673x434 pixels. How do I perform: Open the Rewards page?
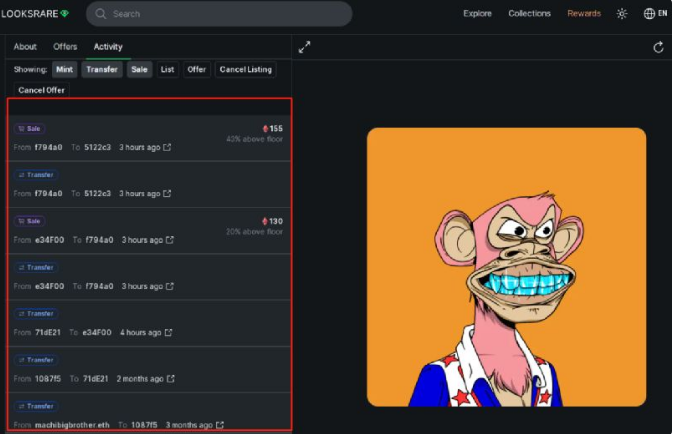tap(584, 13)
